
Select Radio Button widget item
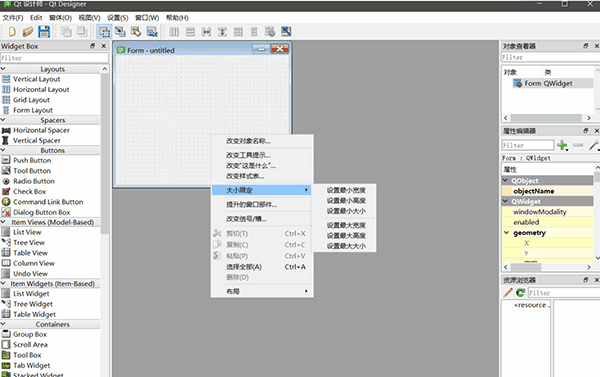pyautogui.click(x=34, y=181)
